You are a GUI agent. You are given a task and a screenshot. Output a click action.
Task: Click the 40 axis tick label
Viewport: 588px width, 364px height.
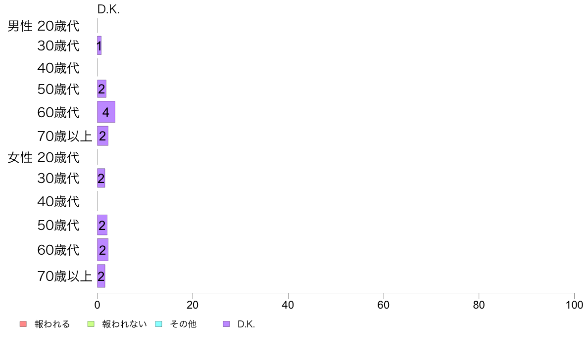point(288,305)
